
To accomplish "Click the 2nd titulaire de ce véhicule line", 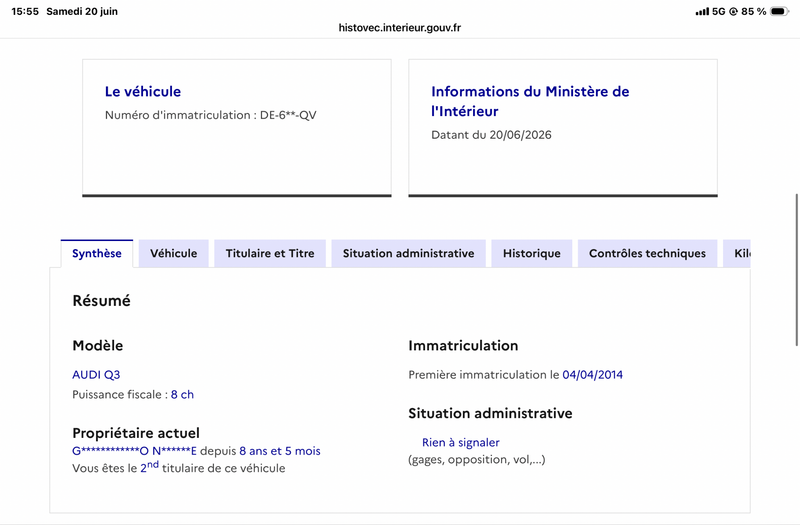I will [179, 467].
